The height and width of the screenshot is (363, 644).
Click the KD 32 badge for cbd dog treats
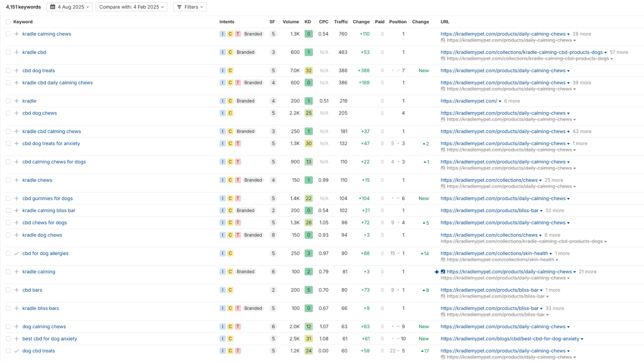[308, 71]
